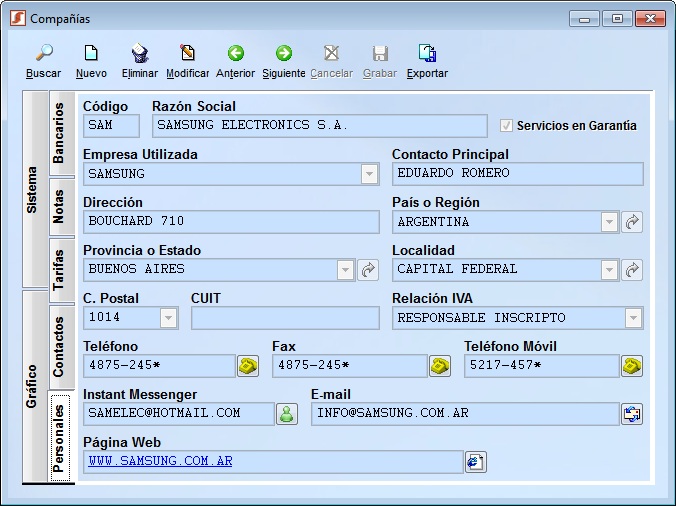Viewport: 676px width, 506px height.
Task: Click the Instant Messenger contact icon
Action: click(287, 414)
